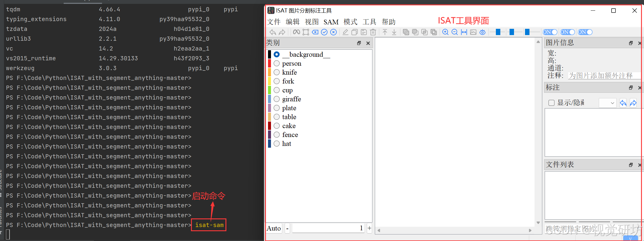Click the copy polygon icon
The width and height of the screenshot is (644, 241).
pos(355,32)
